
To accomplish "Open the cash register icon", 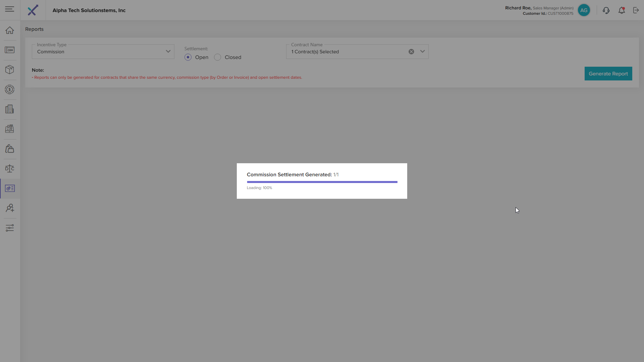I will 10,129.
